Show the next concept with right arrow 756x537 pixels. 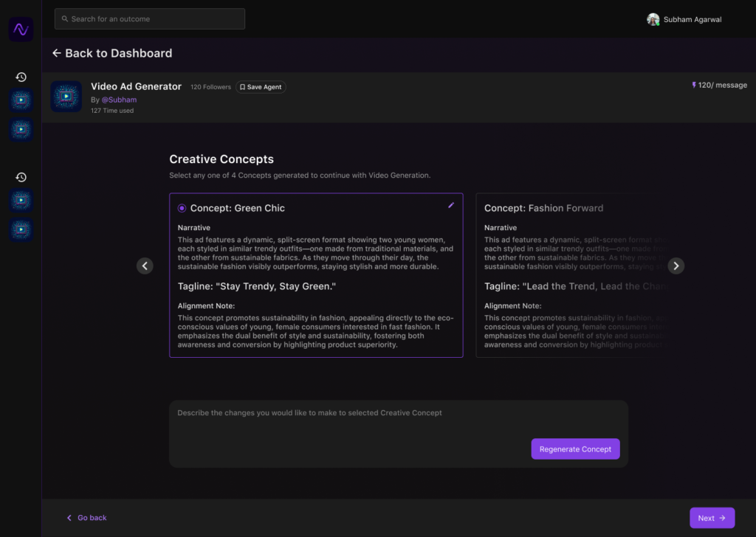coord(676,266)
